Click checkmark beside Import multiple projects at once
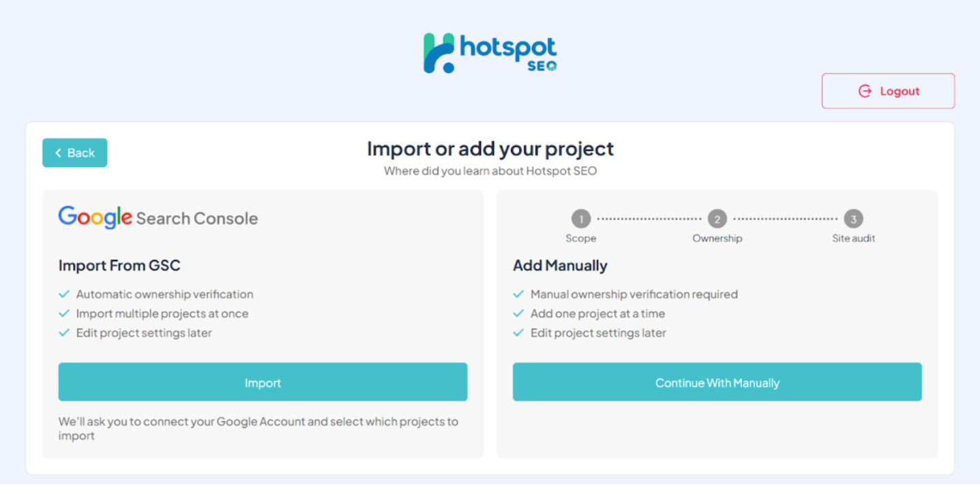 pyautogui.click(x=64, y=314)
